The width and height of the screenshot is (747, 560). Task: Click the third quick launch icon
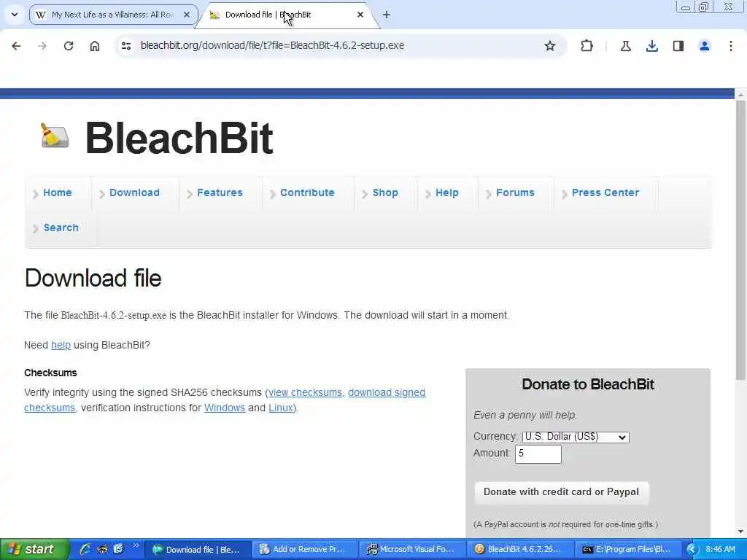tap(118, 549)
